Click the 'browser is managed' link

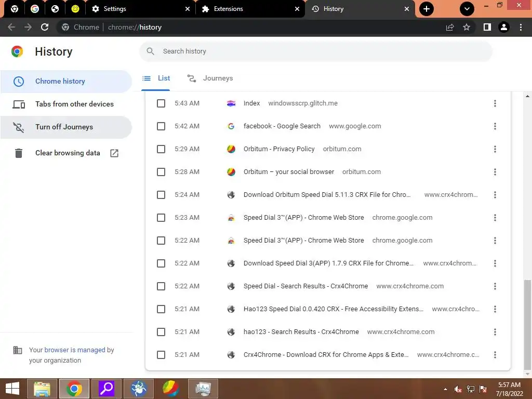point(75,350)
